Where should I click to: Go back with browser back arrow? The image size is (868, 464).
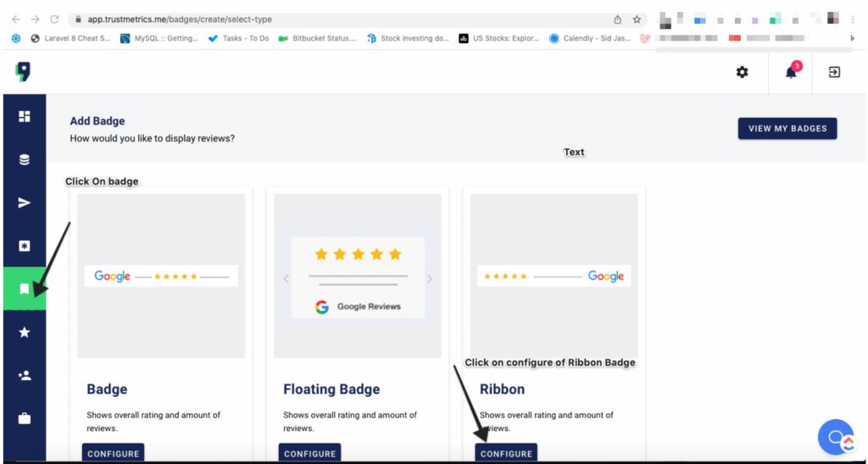click(16, 20)
